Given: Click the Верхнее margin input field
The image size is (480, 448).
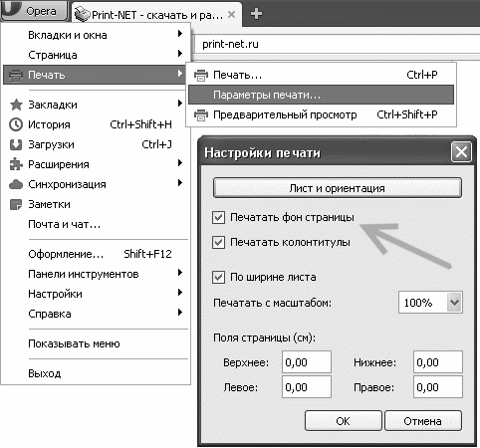Looking at the screenshot, I should pos(307,362).
